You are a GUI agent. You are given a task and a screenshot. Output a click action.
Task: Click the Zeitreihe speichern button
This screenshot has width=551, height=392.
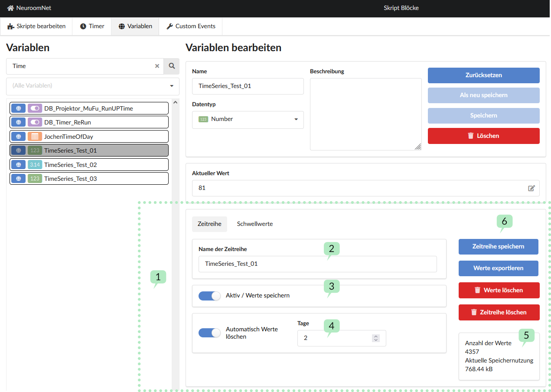click(499, 247)
